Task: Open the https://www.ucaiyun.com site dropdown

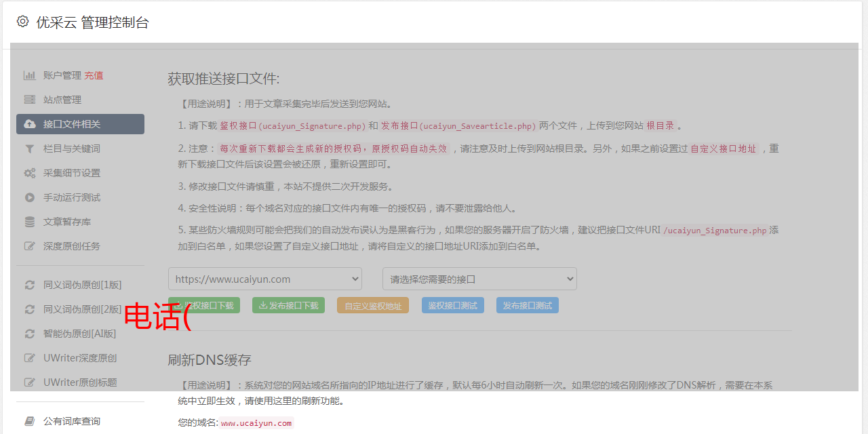Action: [265, 279]
